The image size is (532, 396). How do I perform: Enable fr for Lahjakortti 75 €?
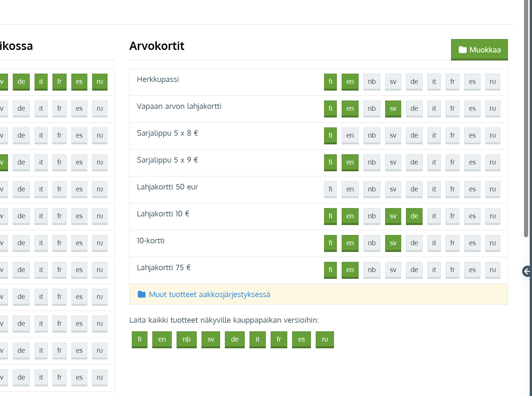(x=452, y=270)
